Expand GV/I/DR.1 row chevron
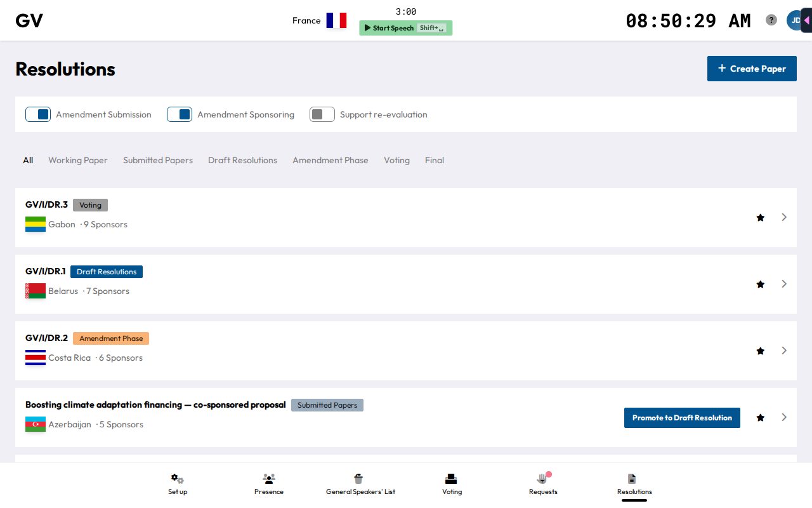The height and width of the screenshot is (508, 812). [784, 284]
